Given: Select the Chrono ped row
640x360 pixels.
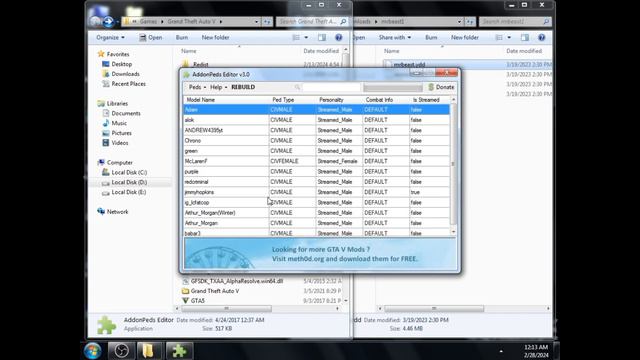Looking at the screenshot, I should (x=317, y=140).
